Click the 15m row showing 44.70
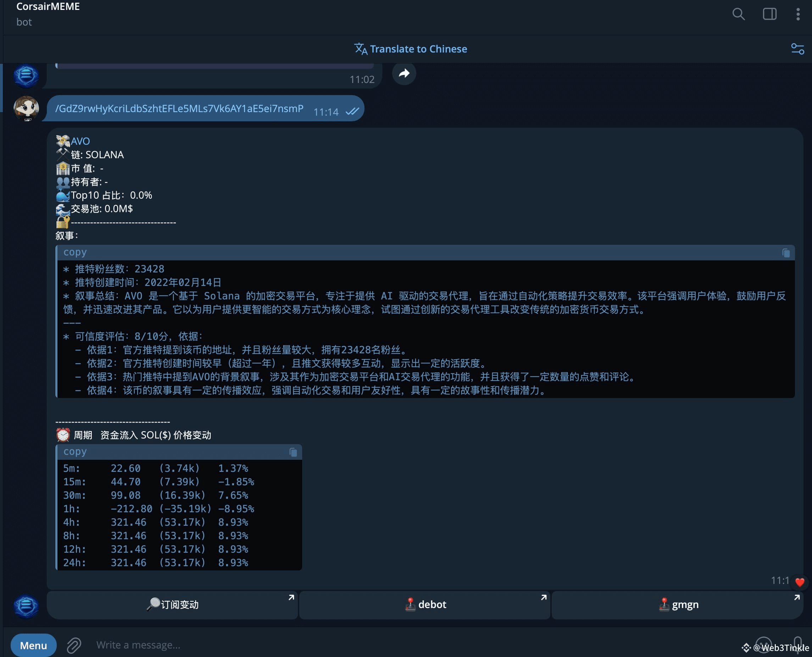Screen dimensions: 812x657 click(159, 482)
